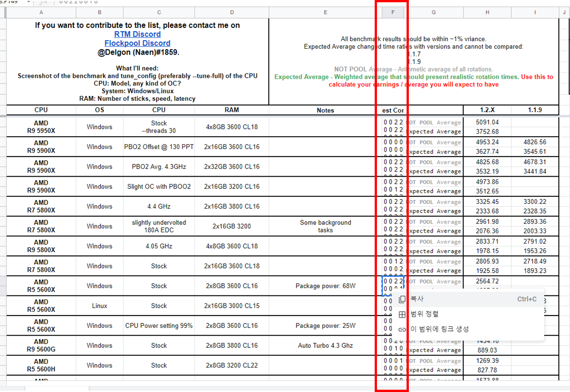Select the AMD R9 5800X cell
570x392 pixels.
coord(41,246)
